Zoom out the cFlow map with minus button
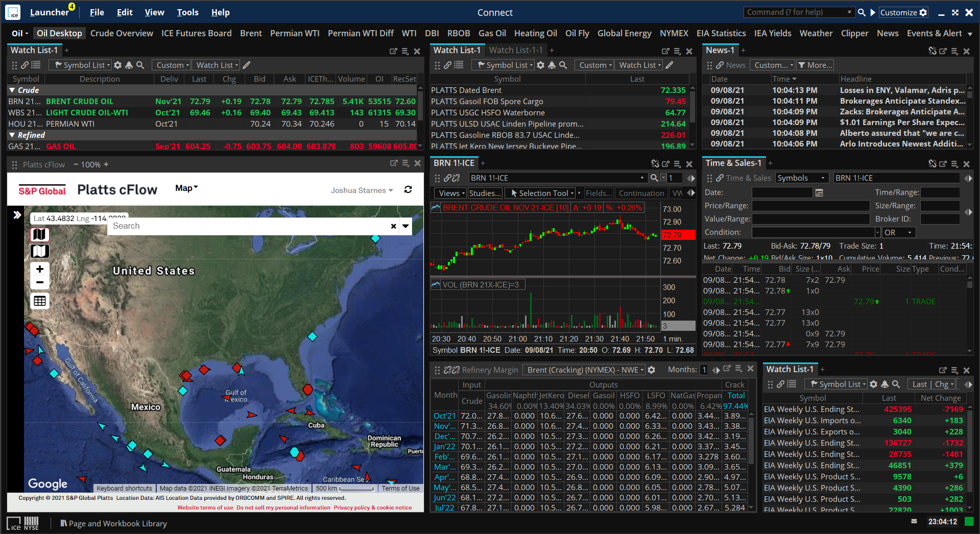Screen dimensions: 980x534 point(40,282)
